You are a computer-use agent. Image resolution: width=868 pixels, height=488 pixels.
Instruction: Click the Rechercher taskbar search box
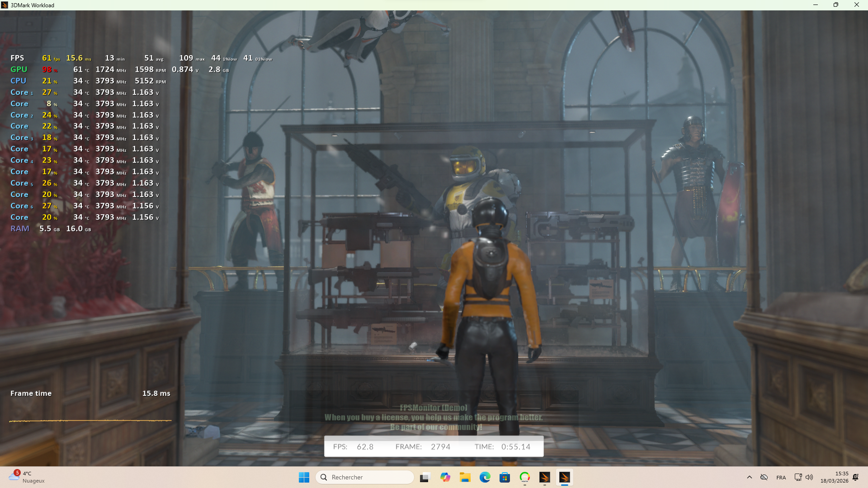[x=364, y=477]
